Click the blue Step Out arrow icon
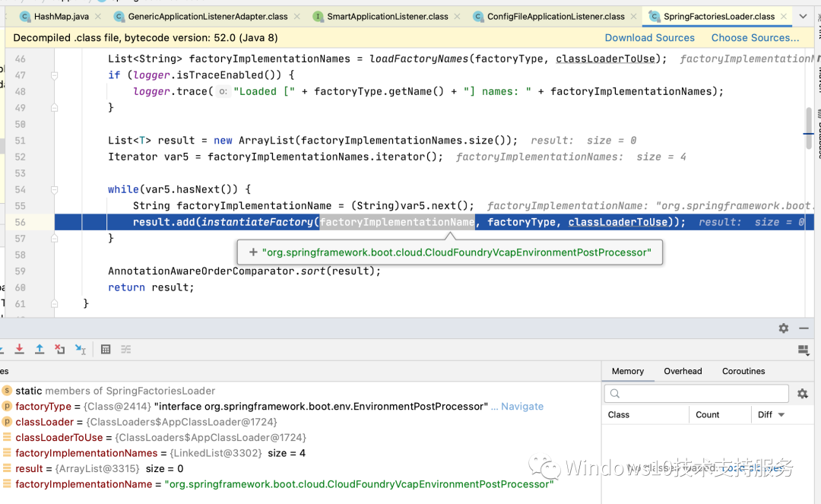This screenshot has height=504, width=821. pos(40,349)
